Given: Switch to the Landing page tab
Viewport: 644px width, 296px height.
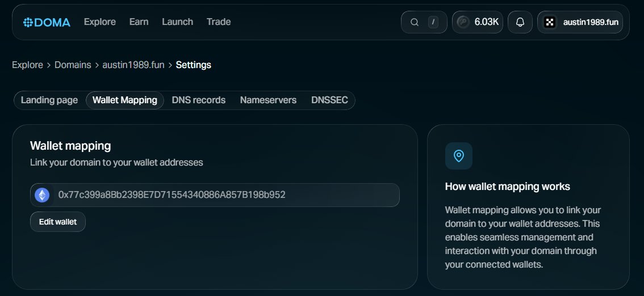Looking at the screenshot, I should pyautogui.click(x=49, y=100).
